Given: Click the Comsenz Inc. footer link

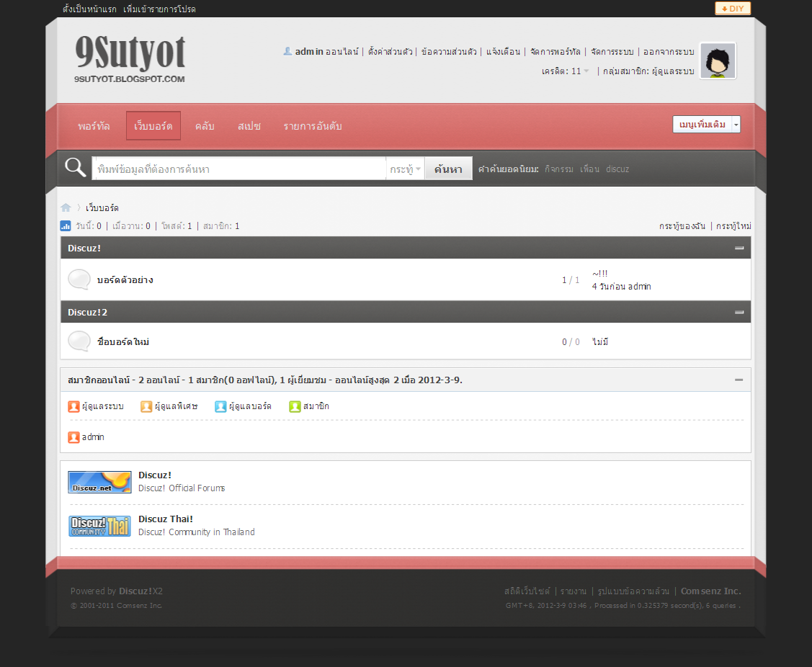Looking at the screenshot, I should tap(711, 591).
